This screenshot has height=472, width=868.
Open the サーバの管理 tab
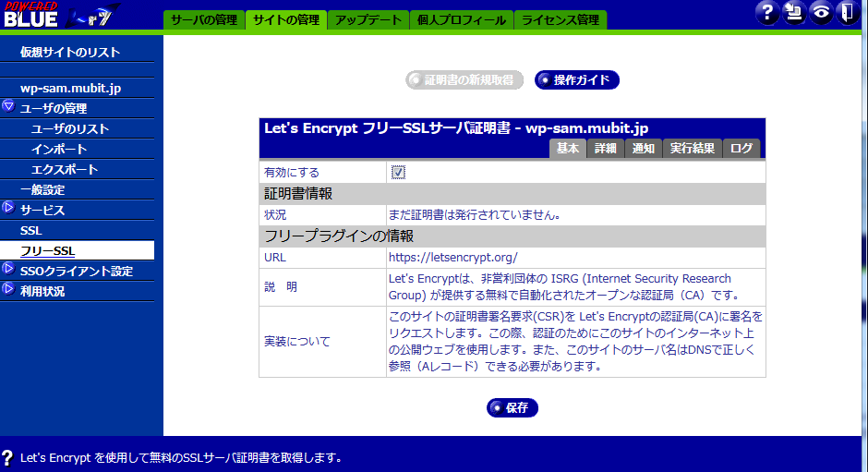coord(204,20)
